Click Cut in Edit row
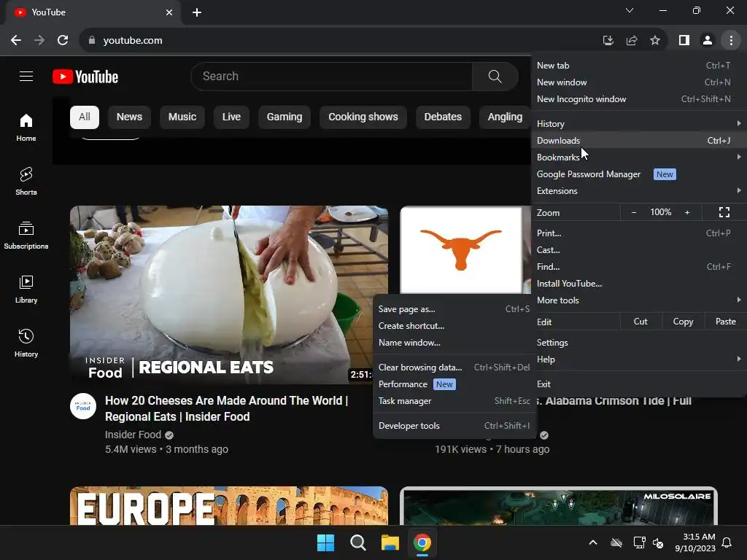Viewport: 747px width, 560px height. 640,322
